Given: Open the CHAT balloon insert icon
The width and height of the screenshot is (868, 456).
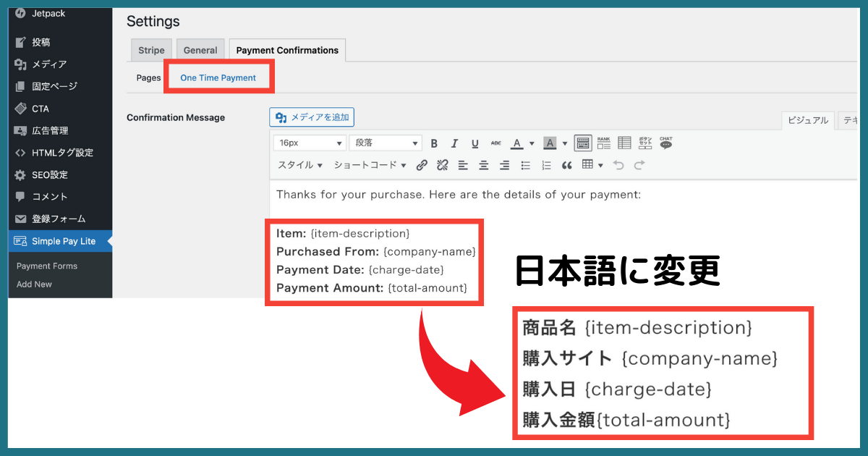Looking at the screenshot, I should click(x=665, y=143).
